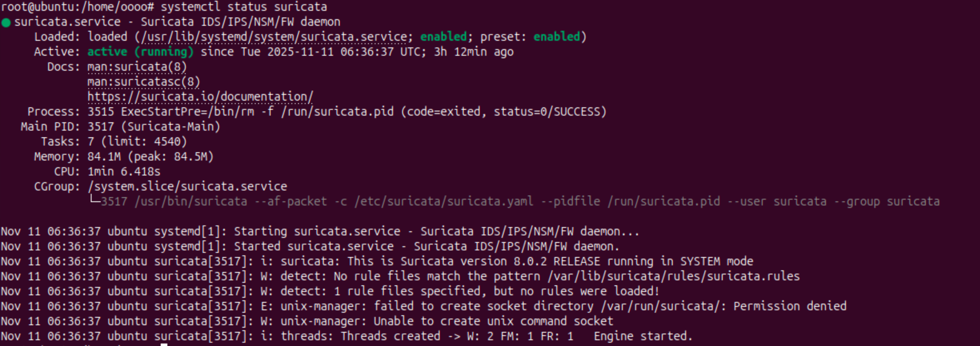This screenshot has width=980, height=346.
Task: Click the CGroup tree branch glyph
Action: point(95,200)
